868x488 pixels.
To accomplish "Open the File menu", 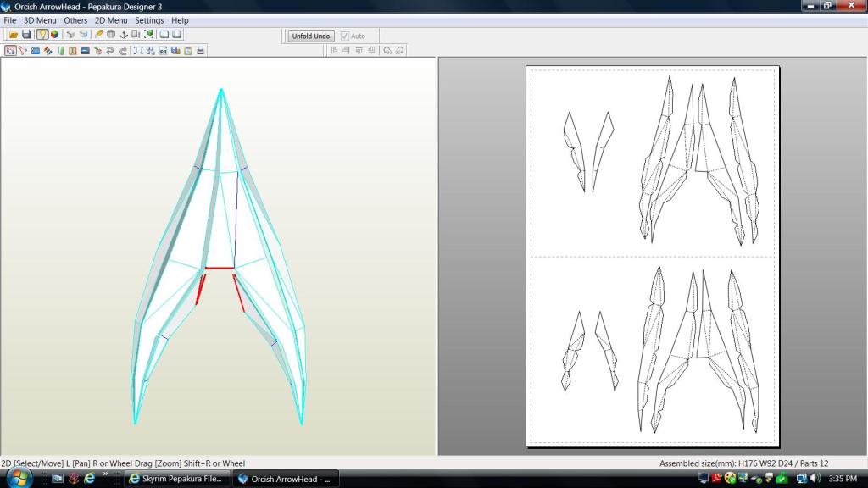I will click(x=9, y=20).
